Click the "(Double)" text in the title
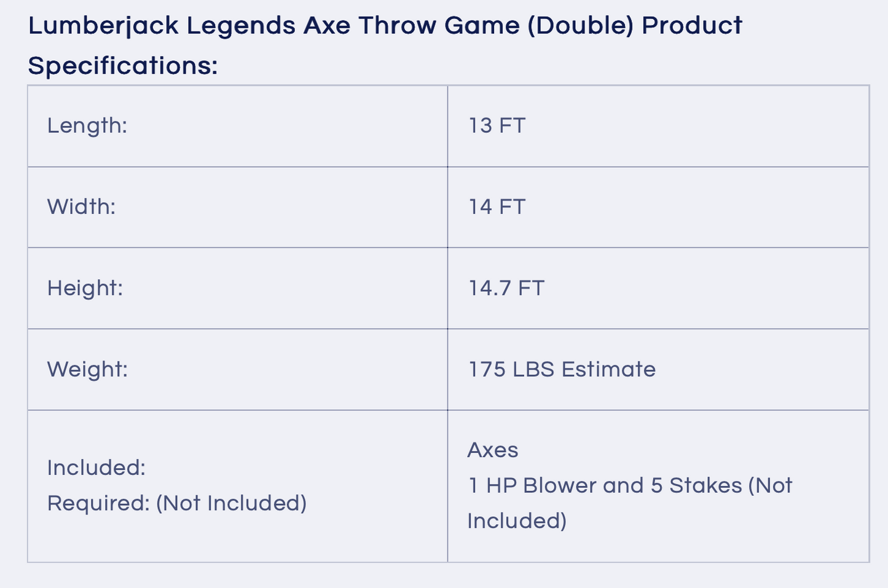Screen dimensions: 888x588 click(580, 26)
